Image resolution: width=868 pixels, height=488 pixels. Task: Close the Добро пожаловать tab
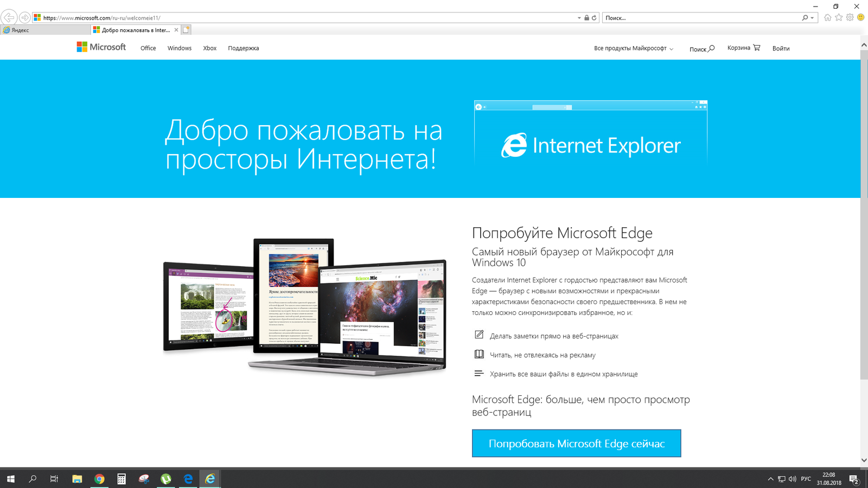pos(176,30)
